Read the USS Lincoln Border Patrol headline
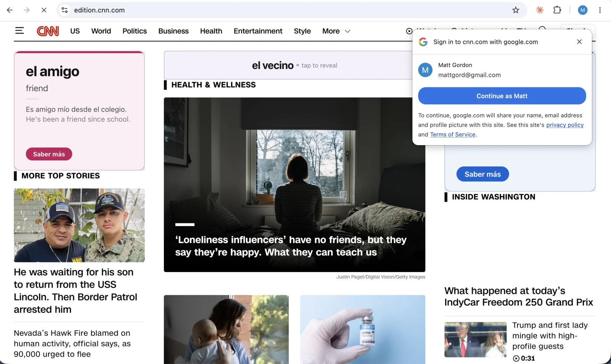The image size is (611, 364). (76, 291)
